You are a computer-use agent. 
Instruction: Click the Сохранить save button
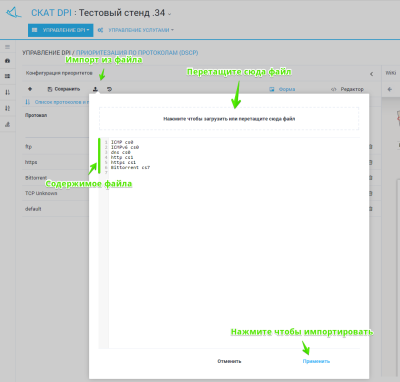64,89
